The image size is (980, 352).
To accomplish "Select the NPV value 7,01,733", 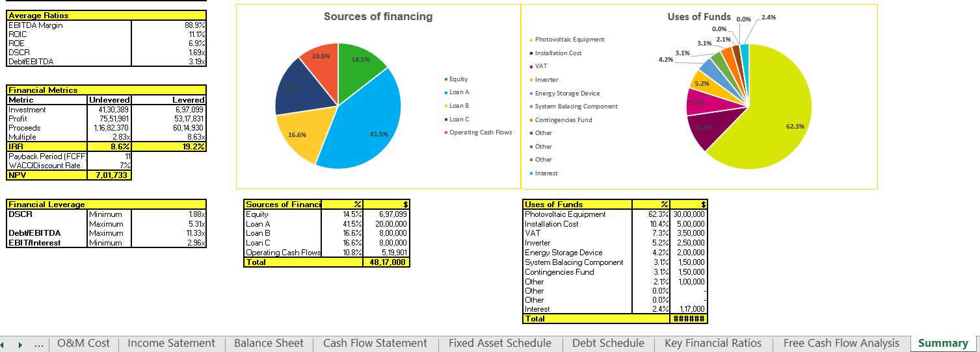I will pos(109,175).
